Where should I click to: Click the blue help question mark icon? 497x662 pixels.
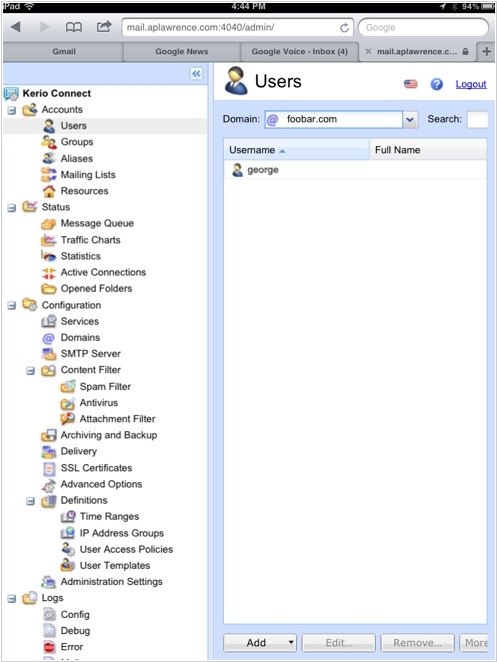click(x=436, y=84)
